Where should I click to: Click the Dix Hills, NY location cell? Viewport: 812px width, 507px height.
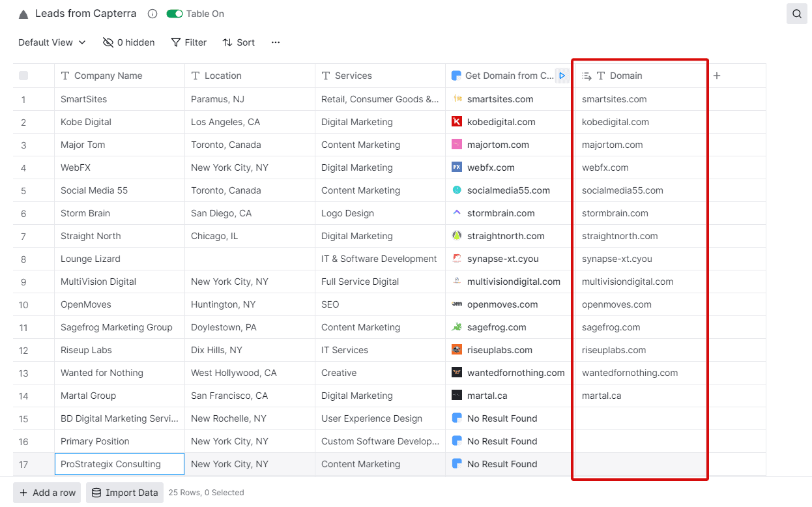tap(250, 350)
